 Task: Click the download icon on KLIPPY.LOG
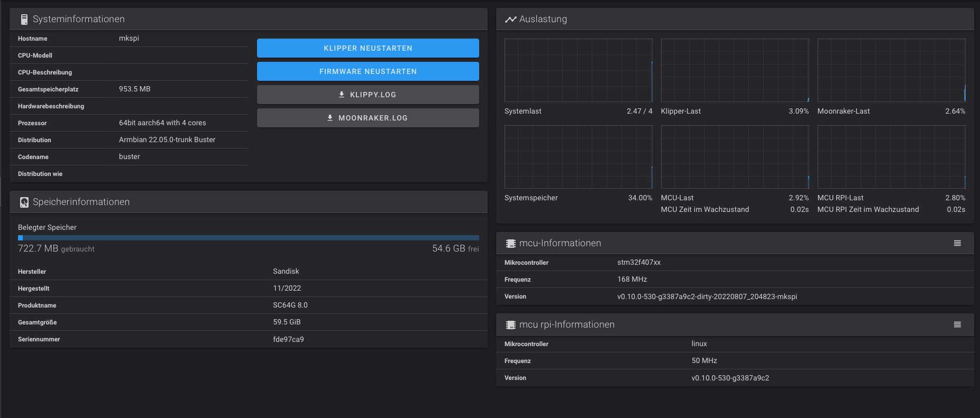click(x=342, y=95)
